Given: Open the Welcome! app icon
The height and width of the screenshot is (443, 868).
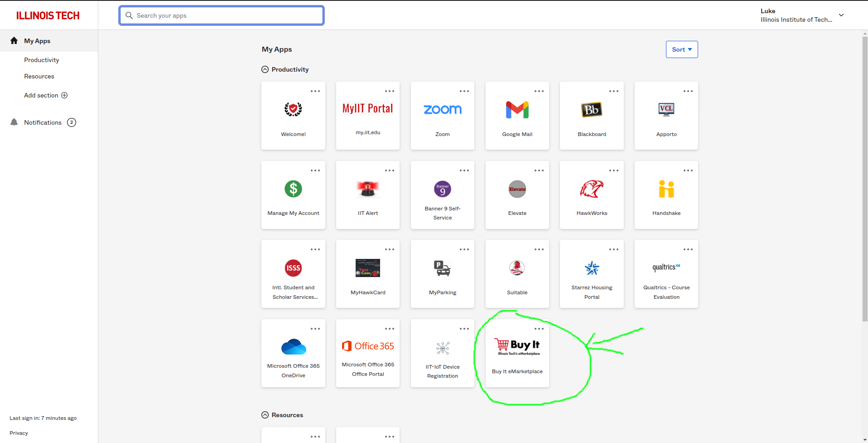Looking at the screenshot, I should coord(293,109).
